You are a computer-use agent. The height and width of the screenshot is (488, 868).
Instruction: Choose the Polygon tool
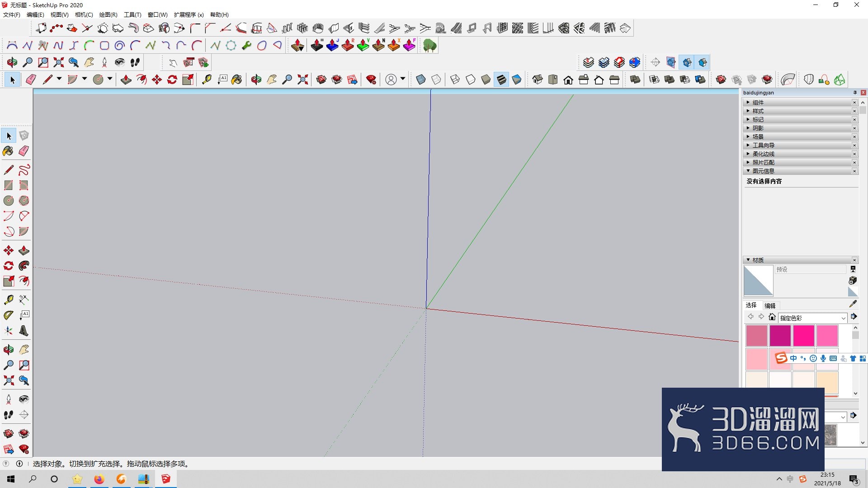[x=24, y=201]
